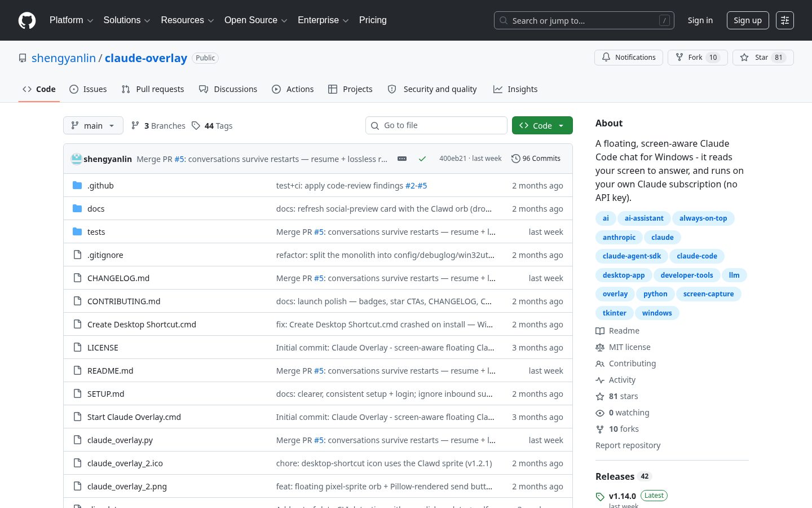Screen dimensions: 812x508
Task: Expand the Resources menu
Action: pyautogui.click(x=187, y=20)
